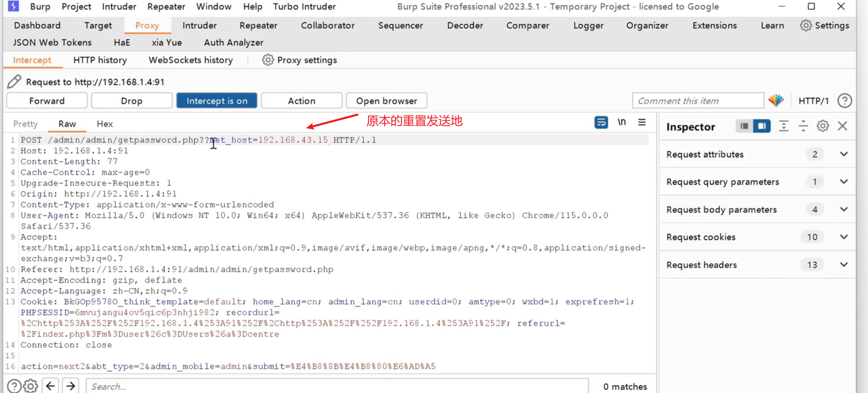Close the Inspector panel
Image resolution: width=868 pixels, height=393 pixels.
point(842,126)
